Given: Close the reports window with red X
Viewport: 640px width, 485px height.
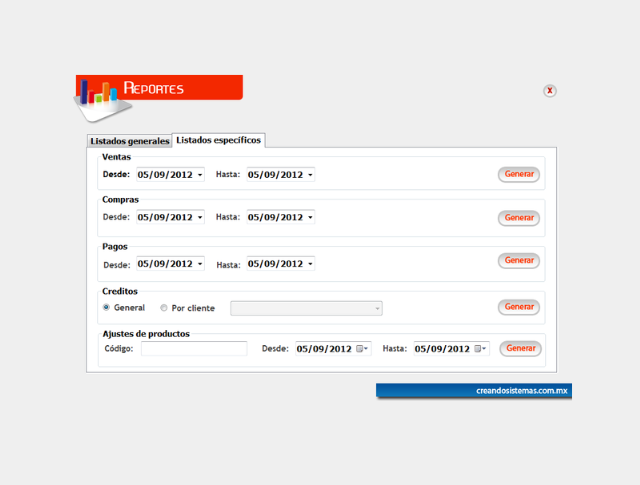Looking at the screenshot, I should (549, 91).
